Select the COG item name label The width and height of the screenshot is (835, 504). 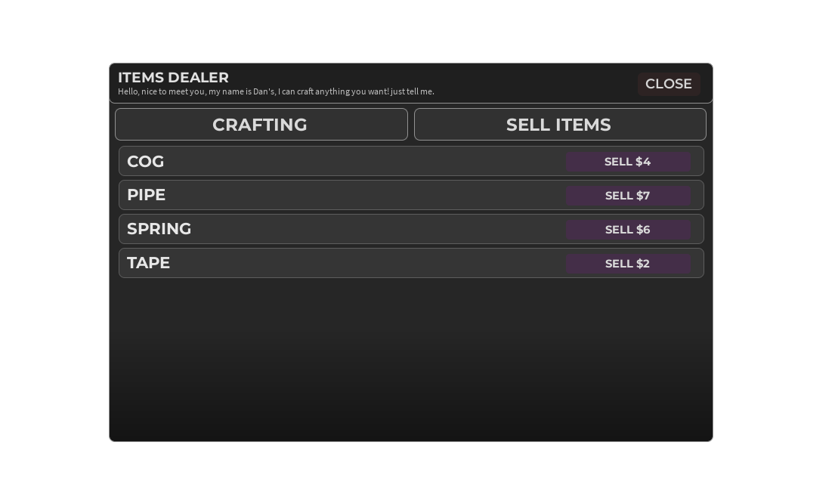point(145,162)
